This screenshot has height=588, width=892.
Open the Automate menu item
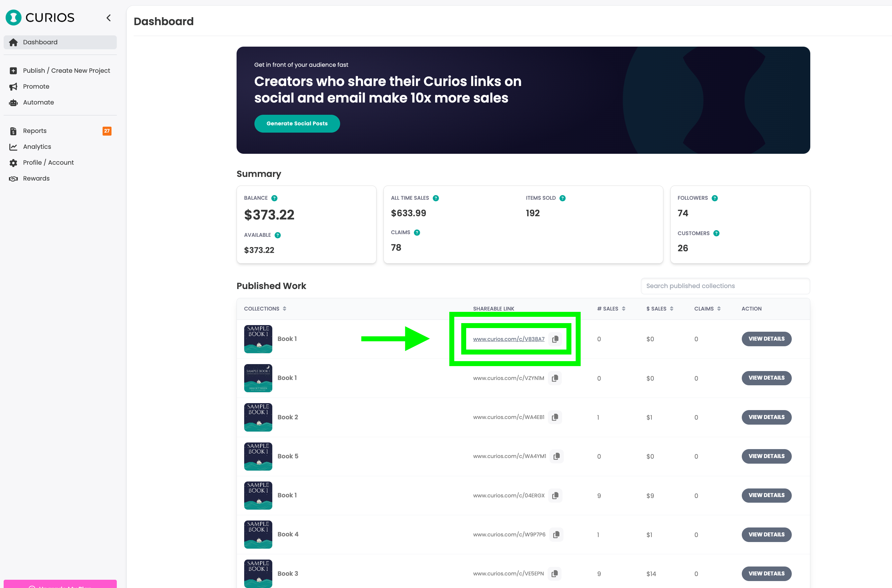60,103
